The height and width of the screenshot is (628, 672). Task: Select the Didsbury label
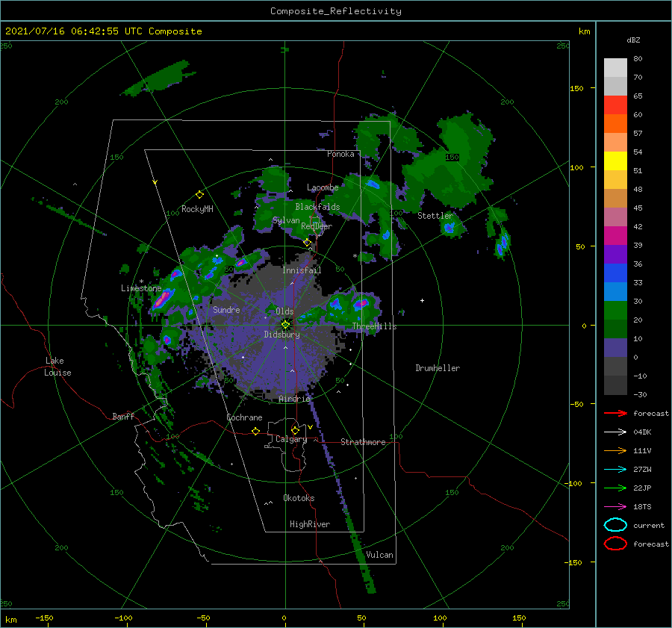tap(281, 335)
